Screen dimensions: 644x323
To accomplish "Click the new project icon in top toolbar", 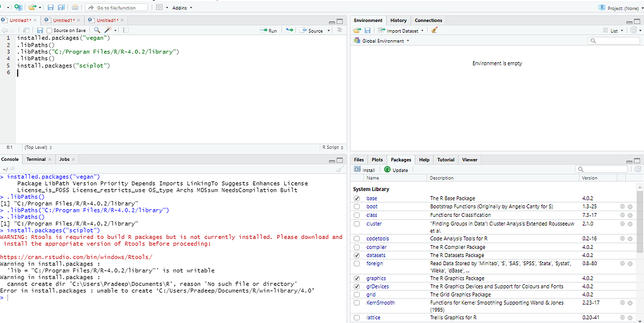I will tap(18, 8).
